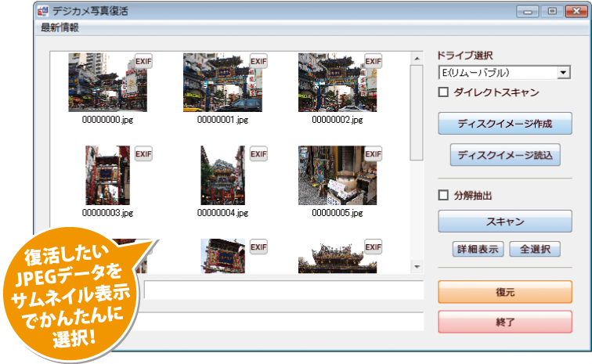592x364 pixels.
Task: Click the EXIF badge on 00000000.jpg
Action: click(143, 62)
